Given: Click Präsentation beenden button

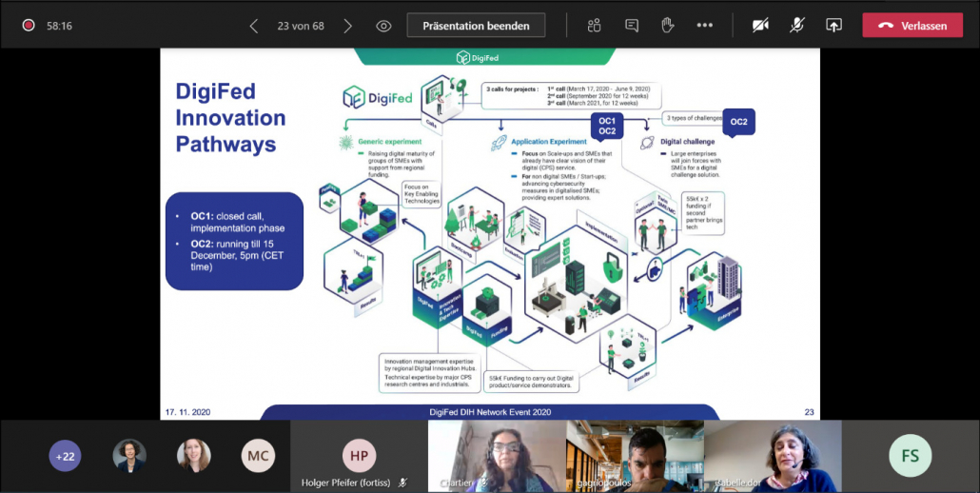Looking at the screenshot, I should (476, 26).
